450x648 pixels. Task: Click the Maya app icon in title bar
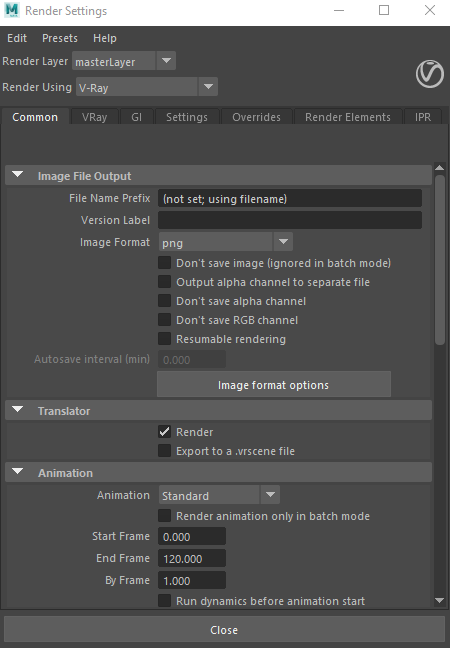pyautogui.click(x=12, y=10)
